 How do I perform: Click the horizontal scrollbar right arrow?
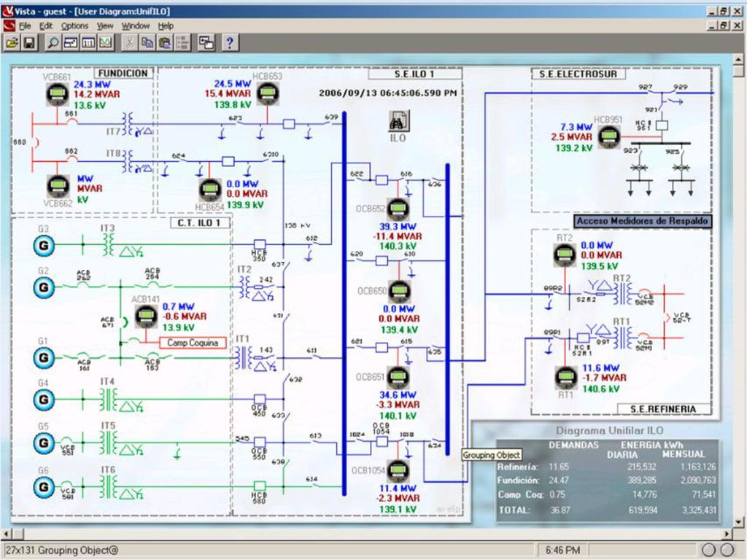pos(727,534)
